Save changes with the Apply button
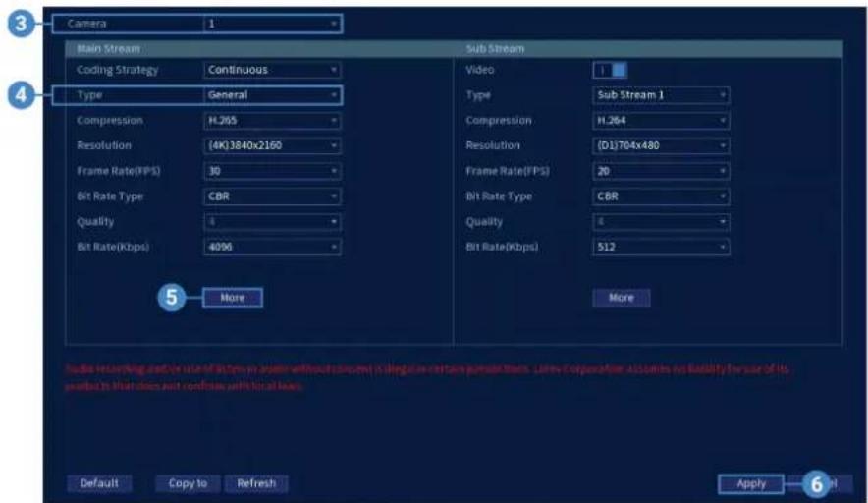The height and width of the screenshot is (503, 868). 750,483
